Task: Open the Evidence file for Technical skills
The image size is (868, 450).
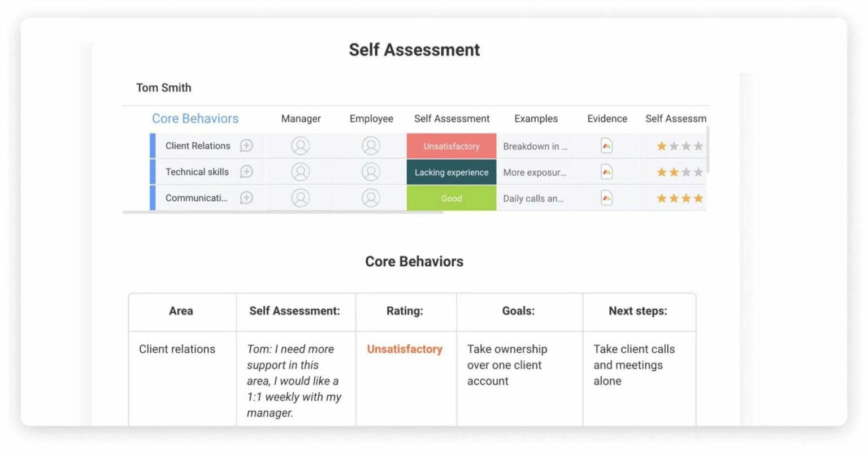Action: click(x=606, y=172)
